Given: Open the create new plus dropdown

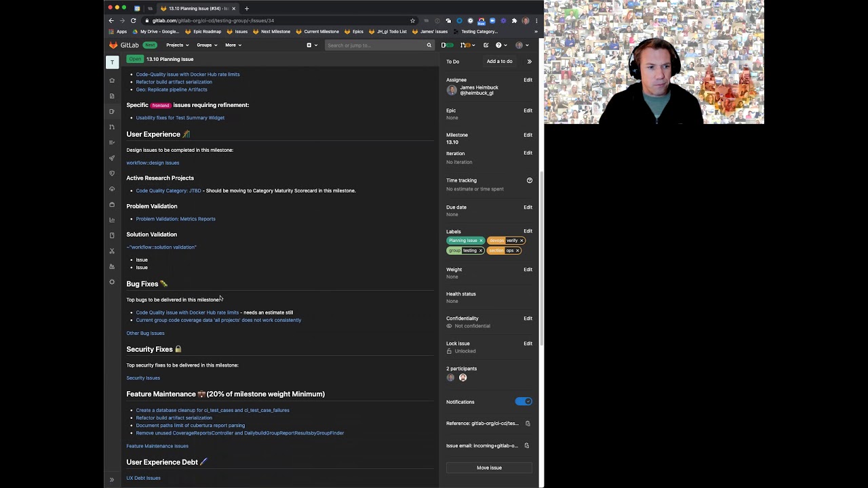Looking at the screenshot, I should click(311, 45).
